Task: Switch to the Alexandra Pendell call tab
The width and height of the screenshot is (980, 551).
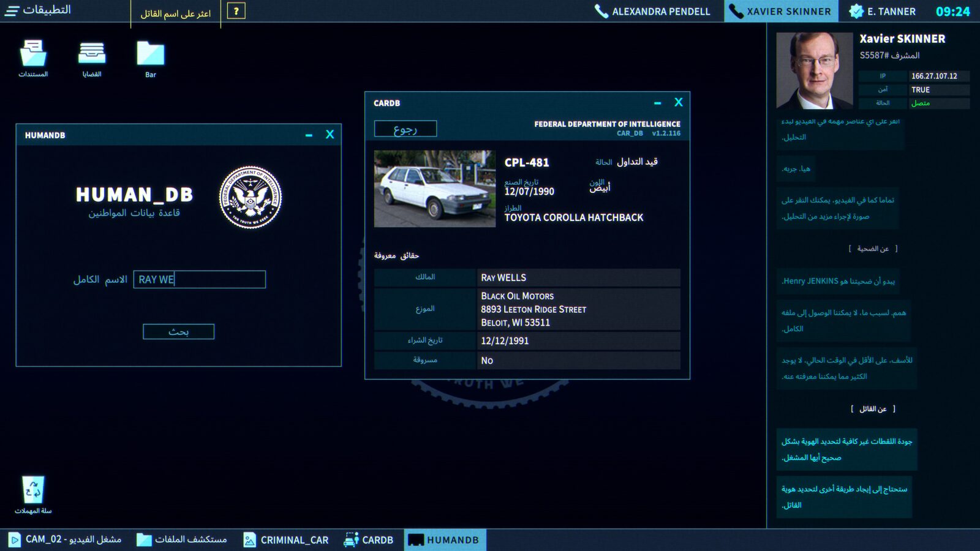Action: coord(652,11)
